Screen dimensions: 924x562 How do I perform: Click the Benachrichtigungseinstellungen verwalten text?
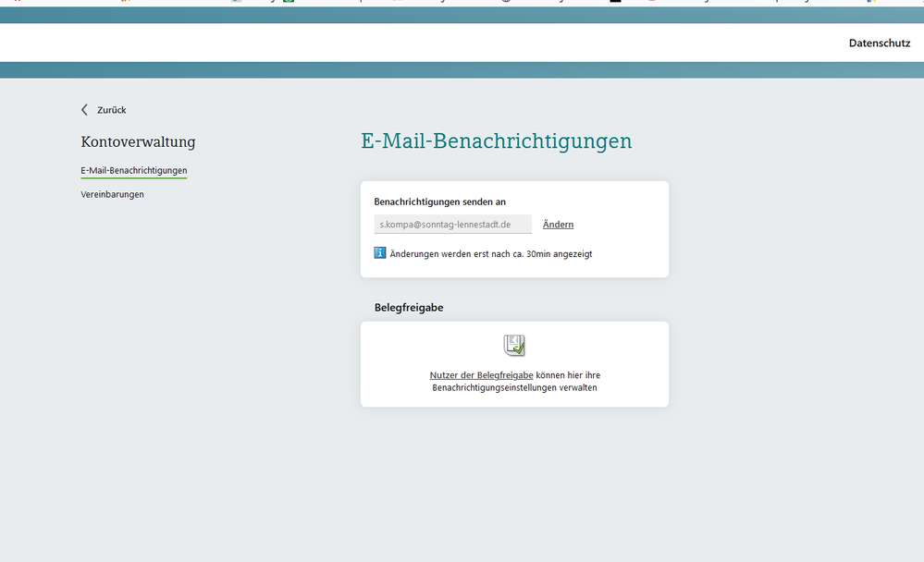tap(514, 388)
